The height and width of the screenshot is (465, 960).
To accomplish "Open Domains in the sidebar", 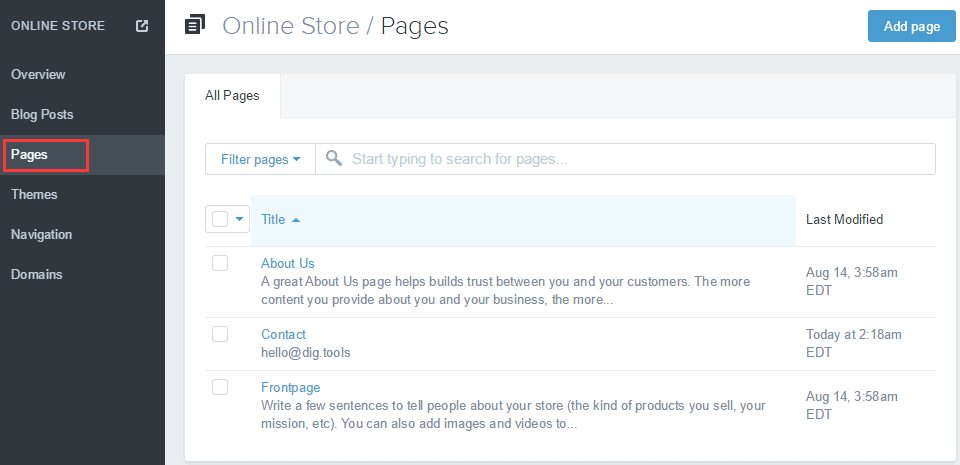I will tap(37, 274).
